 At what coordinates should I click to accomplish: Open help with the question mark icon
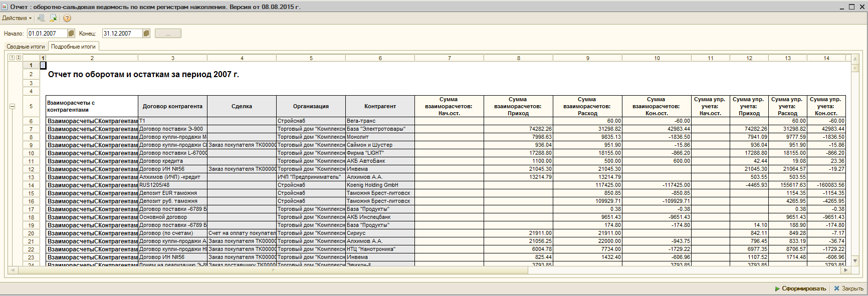(67, 18)
